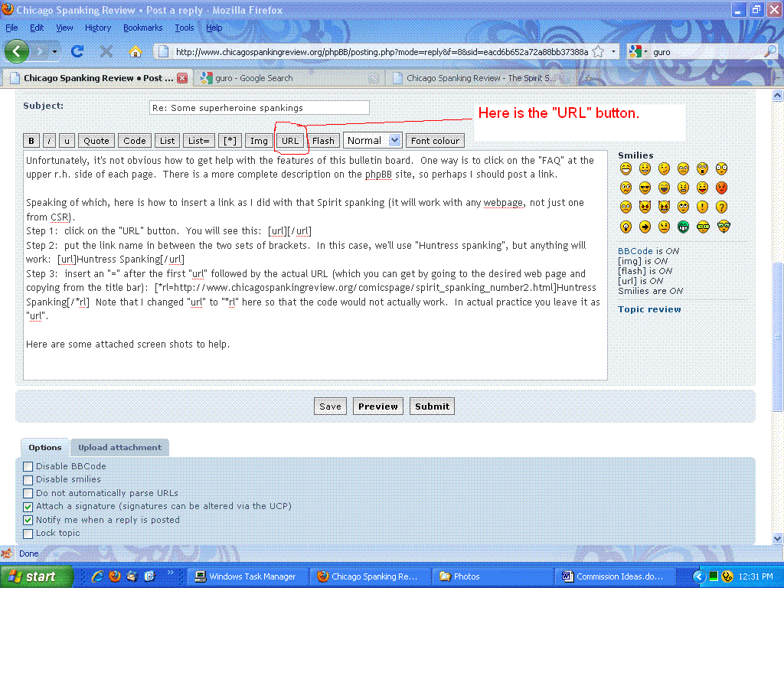Insert the grinning red-eyed twisted evil smiley

point(664,207)
